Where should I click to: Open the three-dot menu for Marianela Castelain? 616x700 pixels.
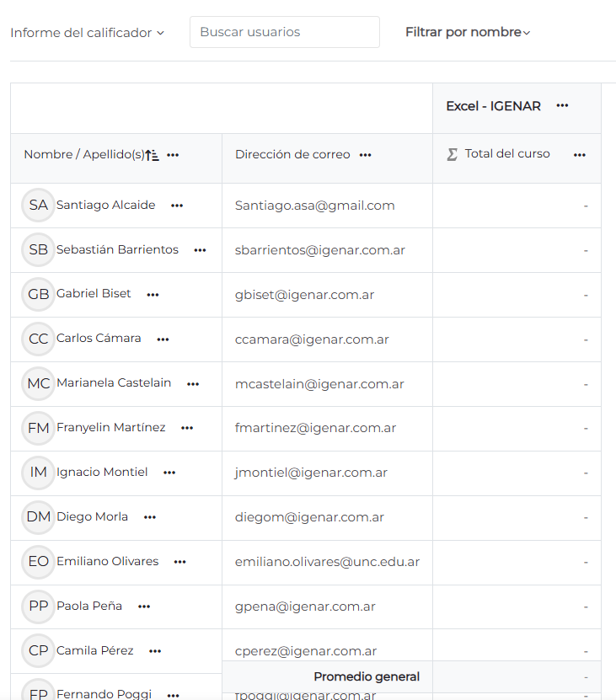(x=193, y=384)
